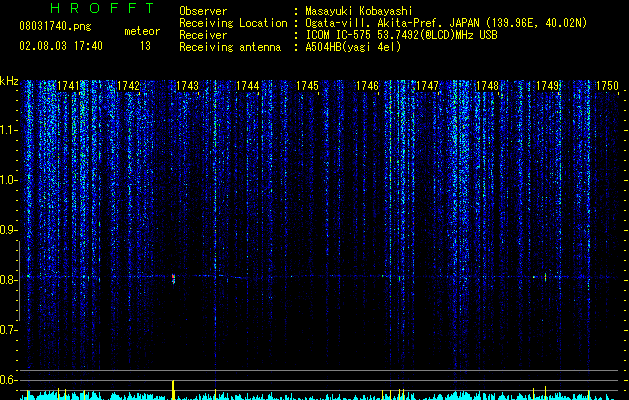The width and height of the screenshot is (629, 400).
Task: Click the kHz axis unit label
Action: click(9, 81)
